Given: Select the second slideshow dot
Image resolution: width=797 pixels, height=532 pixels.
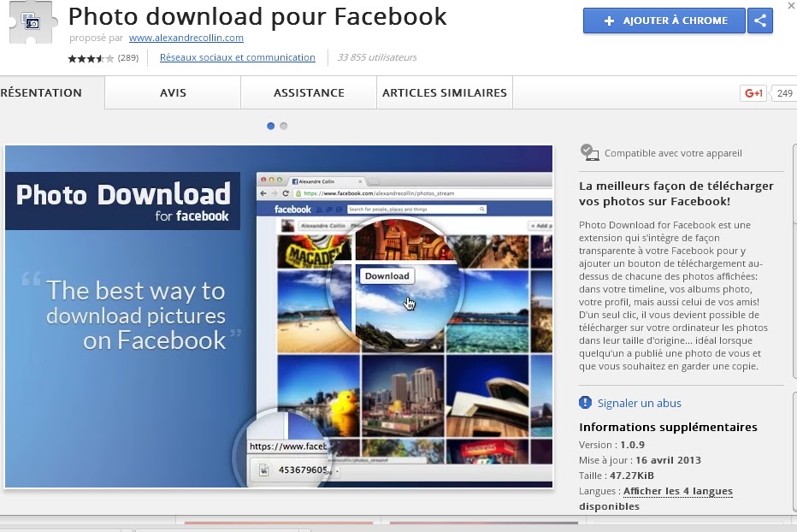Looking at the screenshot, I should [x=284, y=126].
